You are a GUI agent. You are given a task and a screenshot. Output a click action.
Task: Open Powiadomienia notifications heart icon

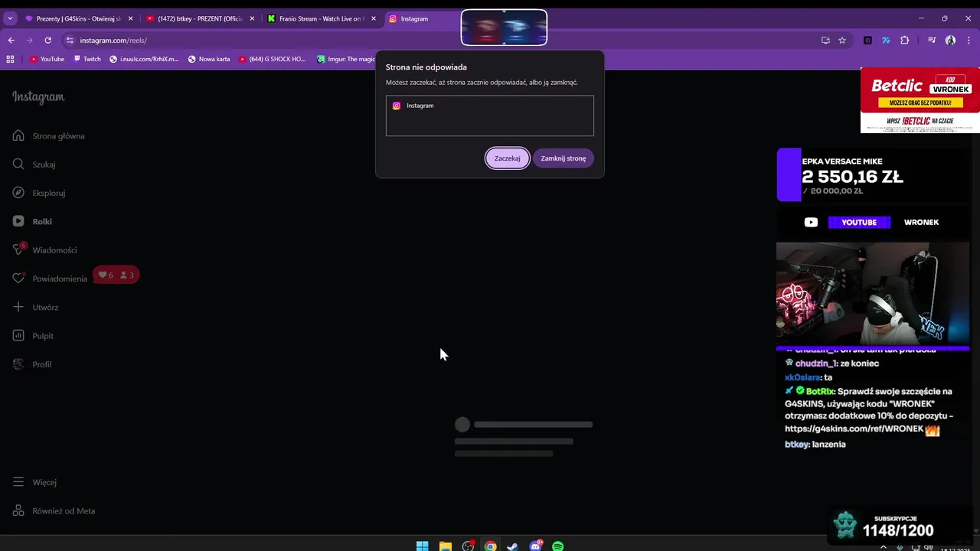[x=18, y=279]
